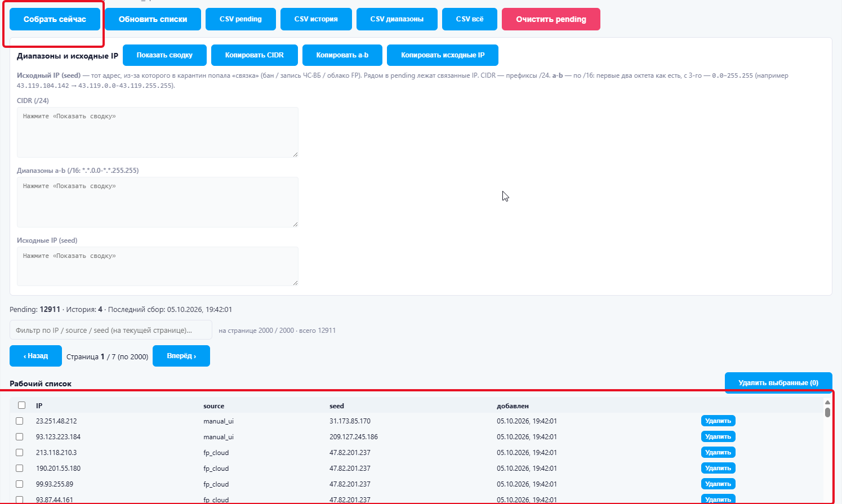Viewport: 842px width, 504px height.
Task: Download «CSV всё»
Action: pyautogui.click(x=470, y=19)
